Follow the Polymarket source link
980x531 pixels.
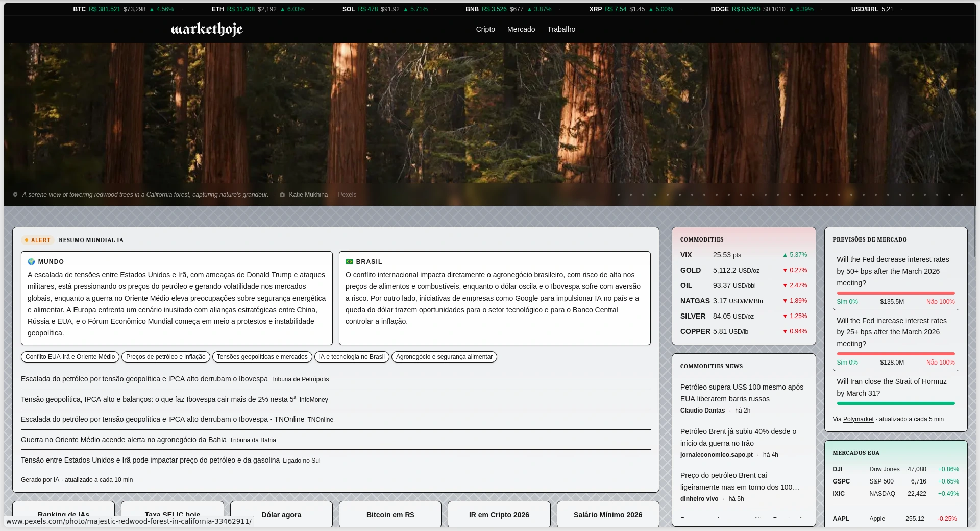point(858,419)
